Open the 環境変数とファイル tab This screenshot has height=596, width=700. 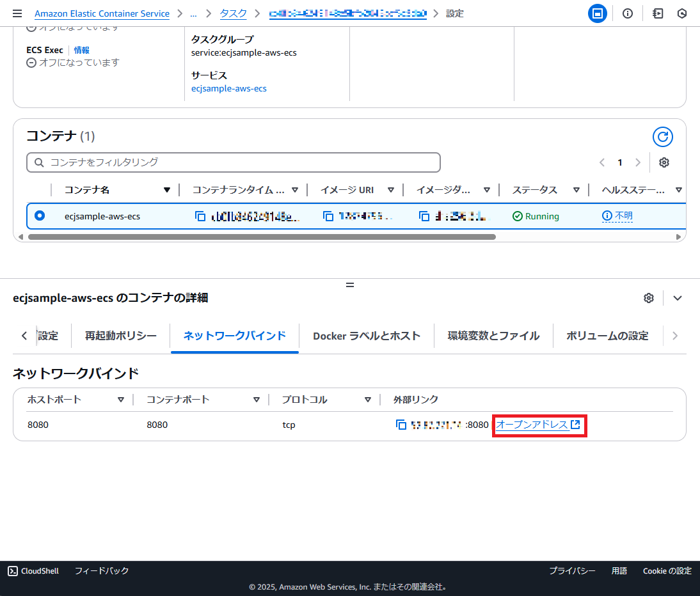click(x=493, y=336)
